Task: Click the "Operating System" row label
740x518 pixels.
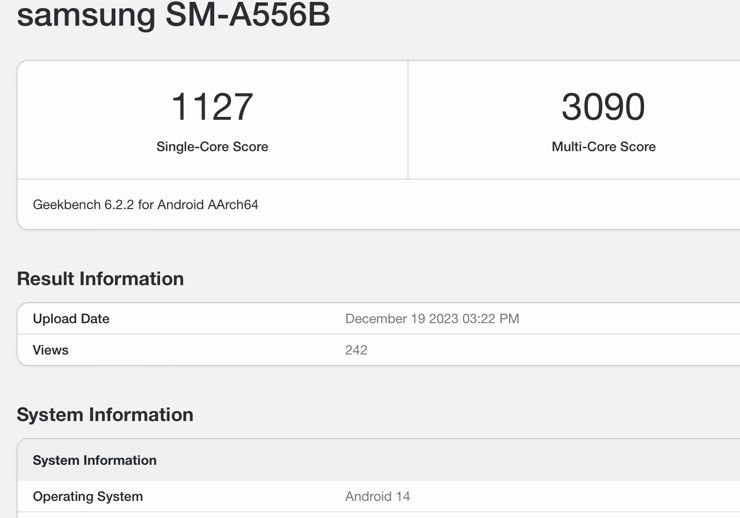Action: 88,496
